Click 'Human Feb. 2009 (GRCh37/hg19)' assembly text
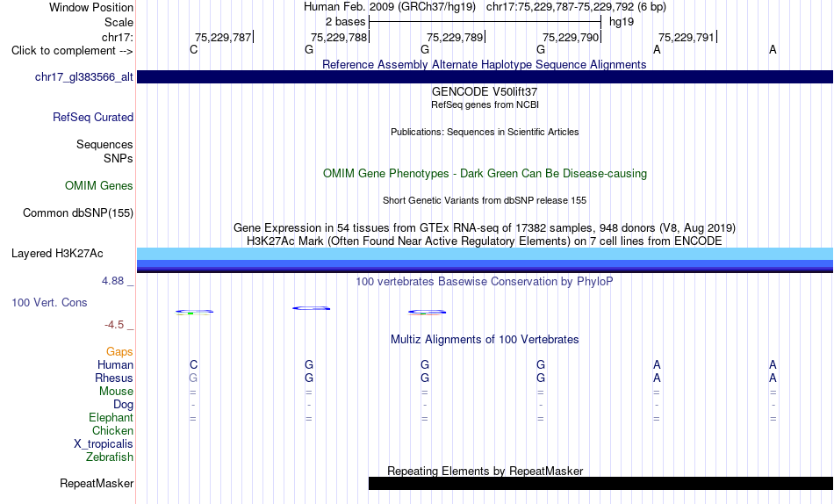The image size is (834, 504). [x=389, y=7]
